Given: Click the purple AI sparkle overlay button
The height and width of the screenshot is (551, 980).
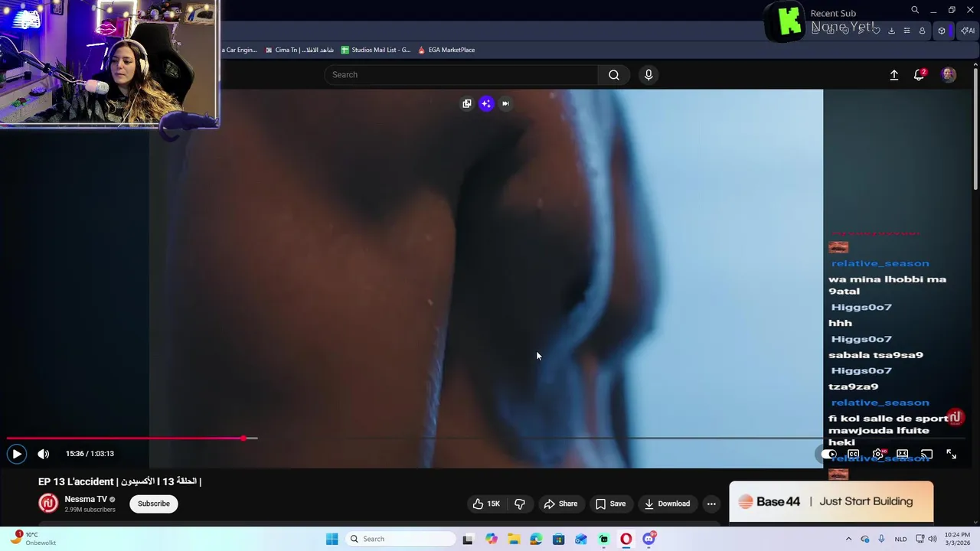Looking at the screenshot, I should pyautogui.click(x=486, y=103).
